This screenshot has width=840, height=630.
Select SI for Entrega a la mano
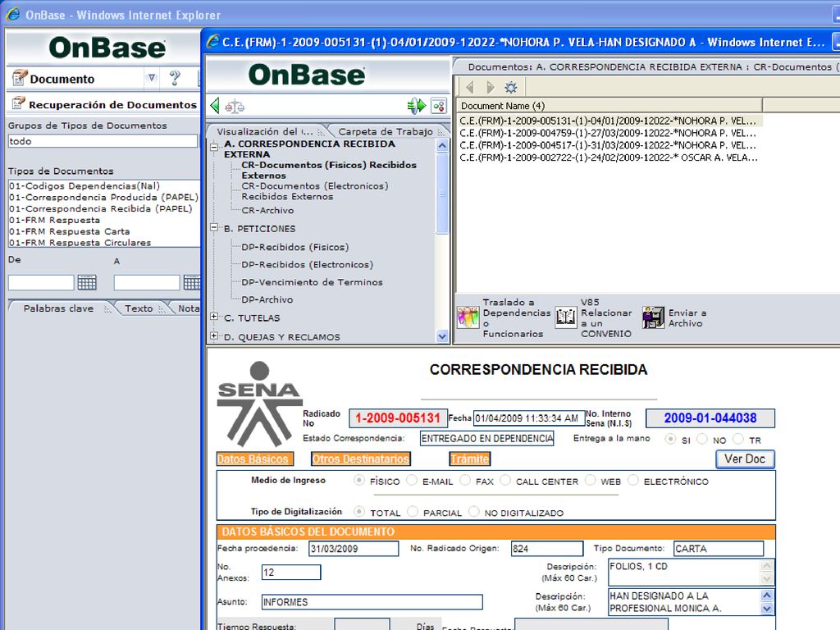point(669,439)
